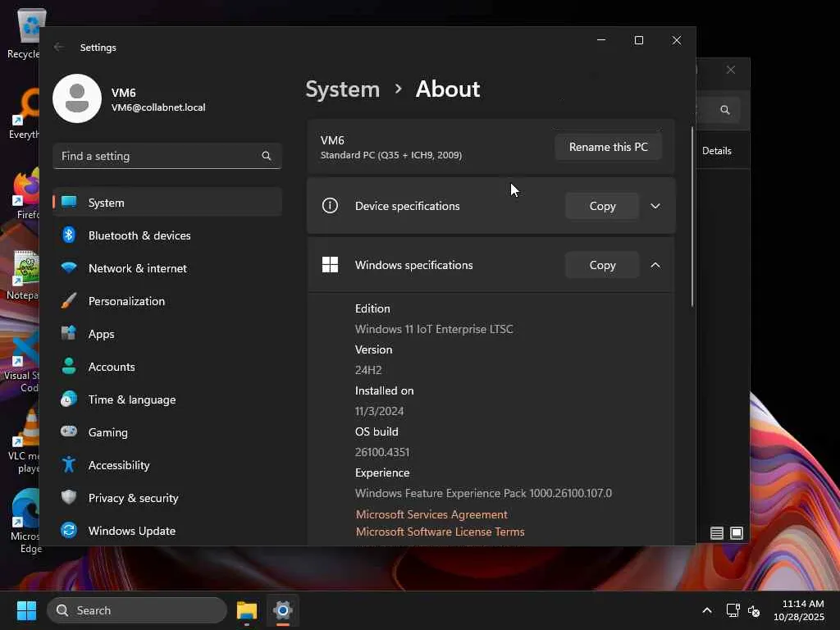Screen dimensions: 840x630
Task: Click the Details column in background window
Action: coord(717,151)
